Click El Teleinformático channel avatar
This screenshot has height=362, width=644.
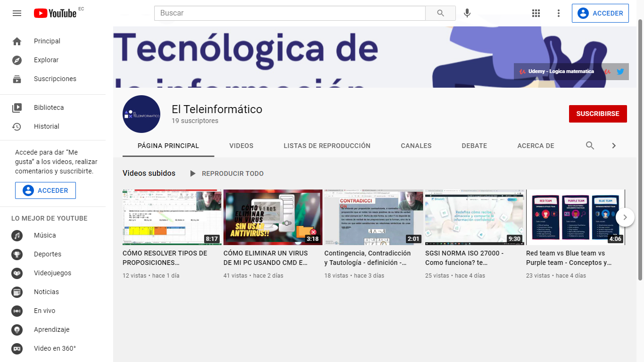[141, 114]
